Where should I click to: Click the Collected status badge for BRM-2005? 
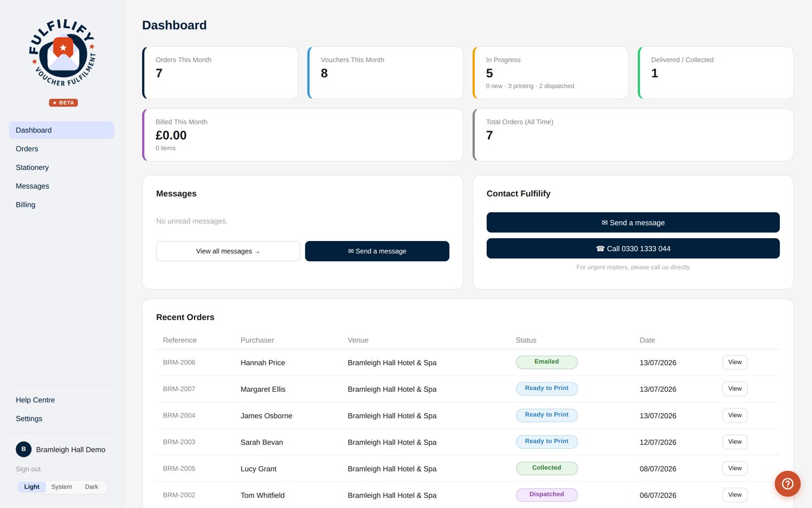(x=547, y=468)
